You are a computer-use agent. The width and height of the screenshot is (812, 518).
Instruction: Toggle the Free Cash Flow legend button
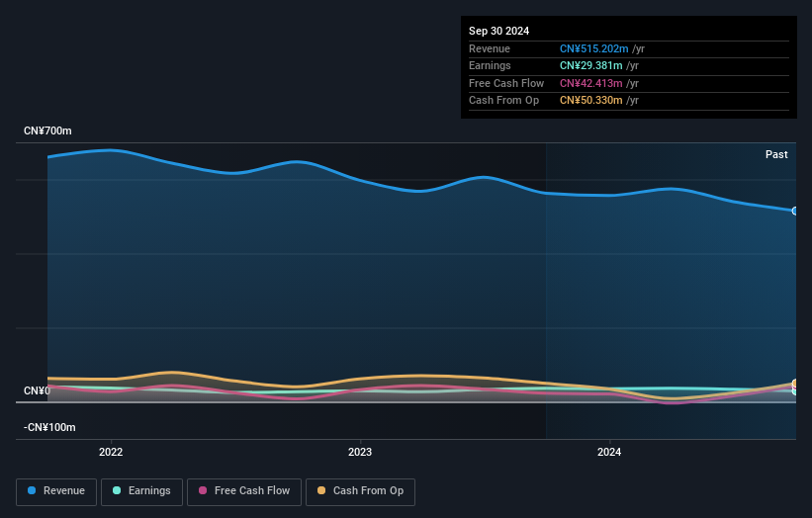[244, 491]
